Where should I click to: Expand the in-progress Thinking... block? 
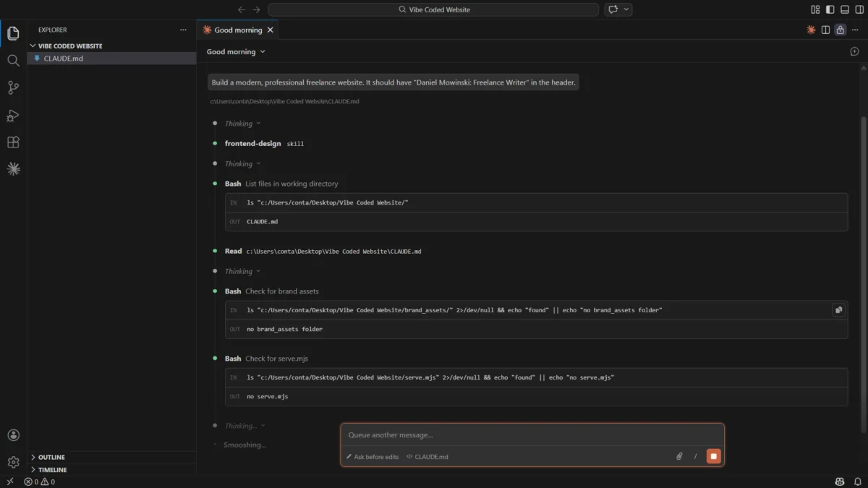244,426
